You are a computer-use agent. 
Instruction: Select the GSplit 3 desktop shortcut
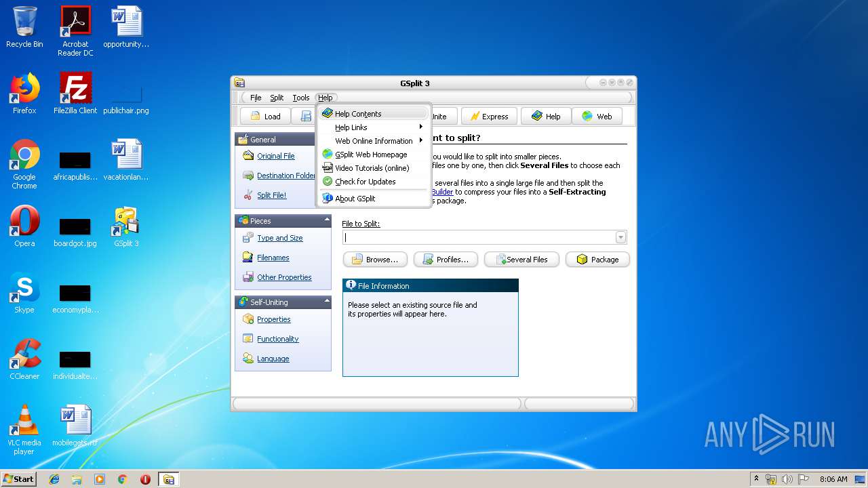coord(126,226)
